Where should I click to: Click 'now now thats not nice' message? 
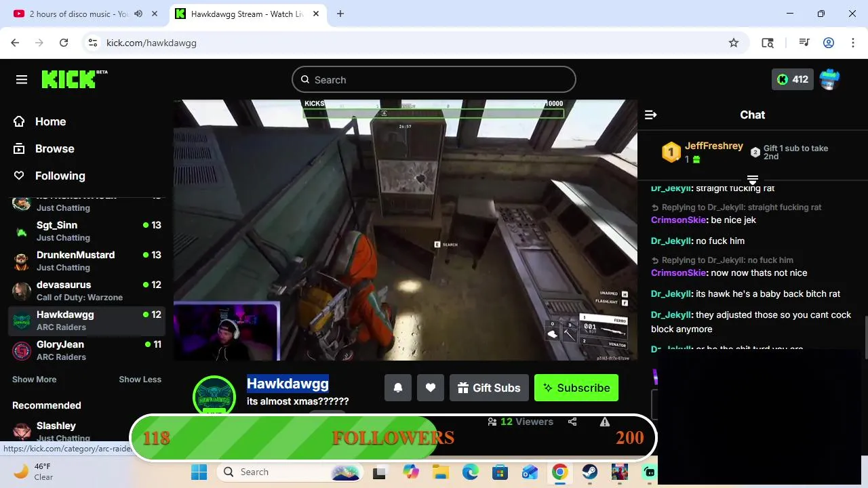point(759,272)
